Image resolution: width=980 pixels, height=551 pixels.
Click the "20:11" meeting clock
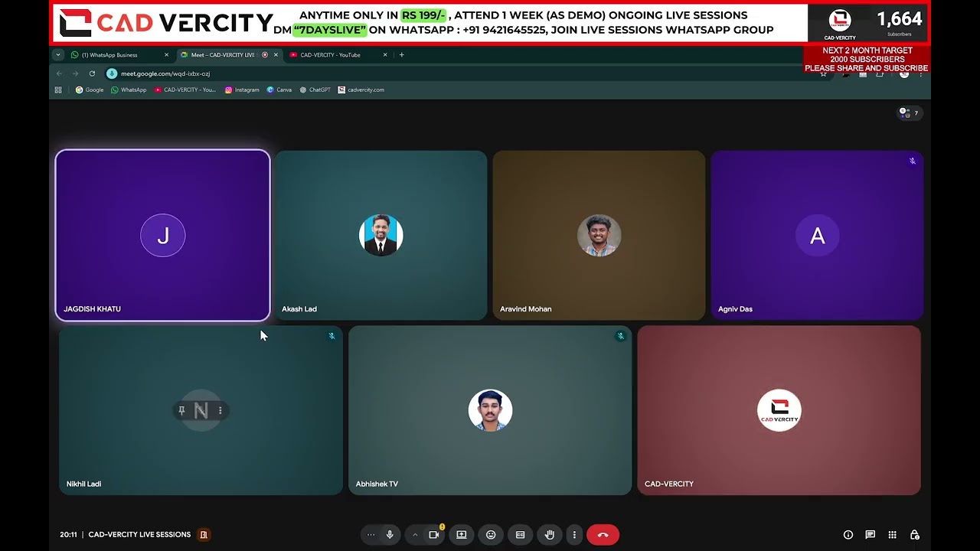point(68,535)
